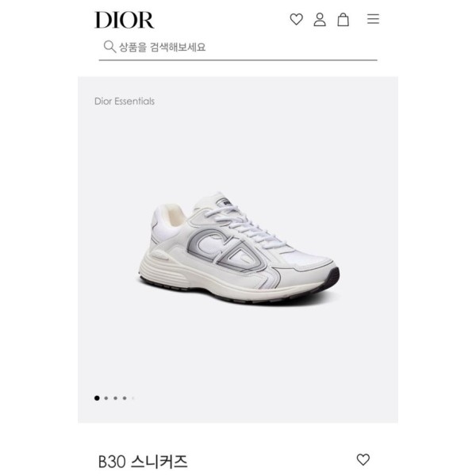Select the fourth carousel dot
Screen dimensions: 476x476
[x=125, y=398]
